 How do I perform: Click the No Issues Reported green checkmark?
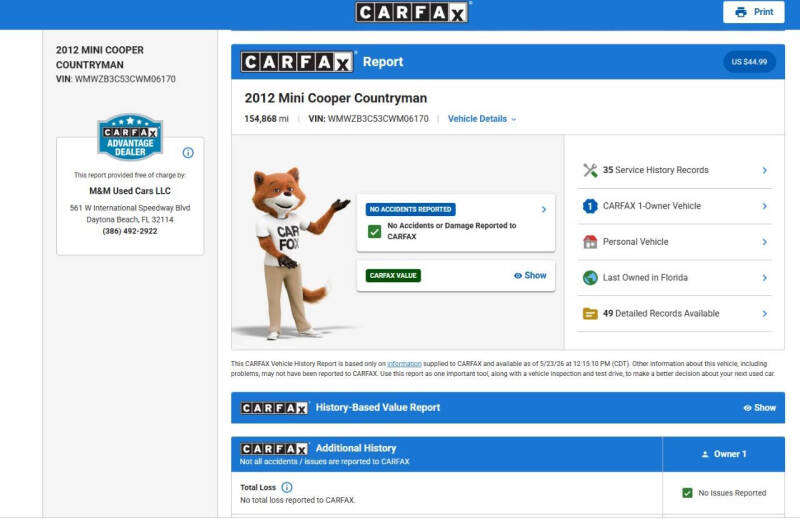tap(687, 493)
